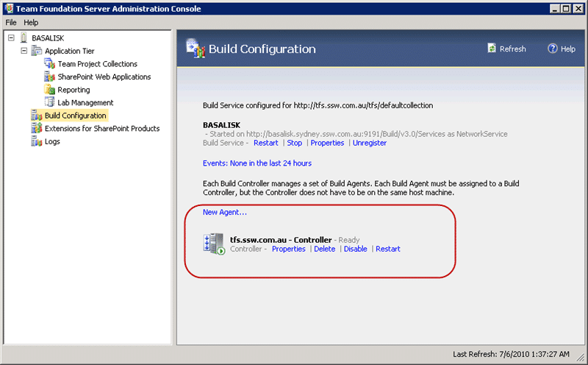Open Controller Properties link
Image resolution: width=588 pixels, height=365 pixels.
[288, 249]
